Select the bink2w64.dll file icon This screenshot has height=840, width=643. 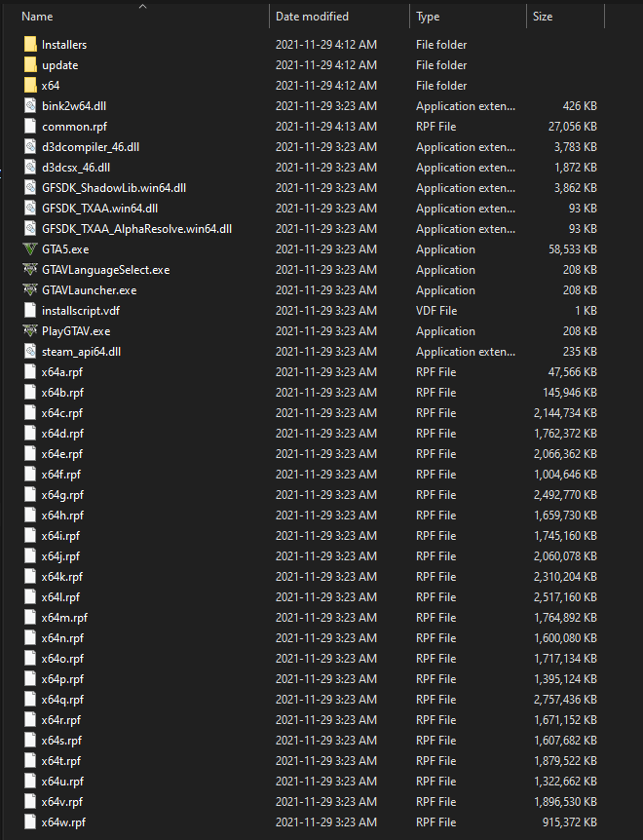click(30, 105)
